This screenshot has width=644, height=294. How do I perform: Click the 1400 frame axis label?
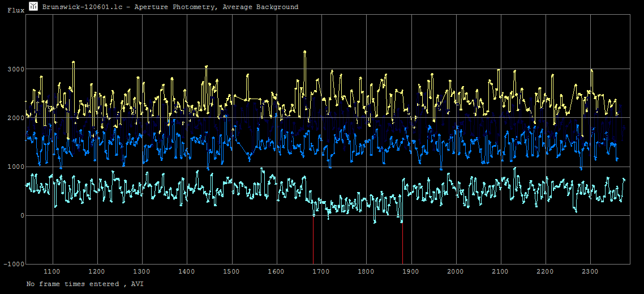186,271
